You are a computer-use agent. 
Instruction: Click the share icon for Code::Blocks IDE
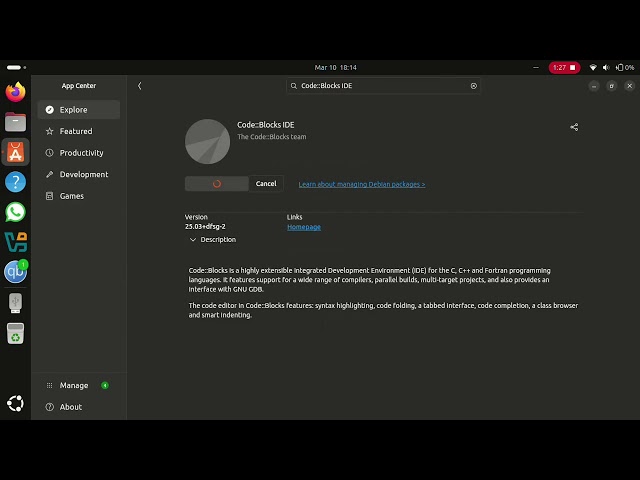(574, 127)
